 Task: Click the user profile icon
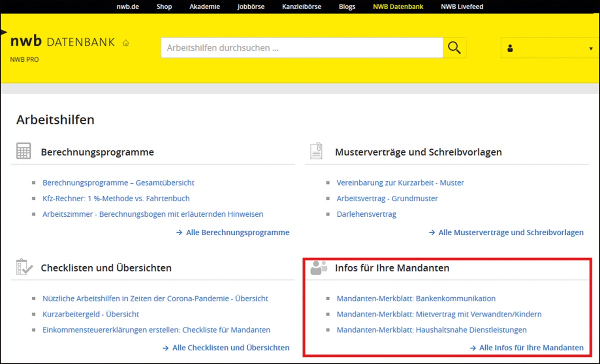point(510,48)
